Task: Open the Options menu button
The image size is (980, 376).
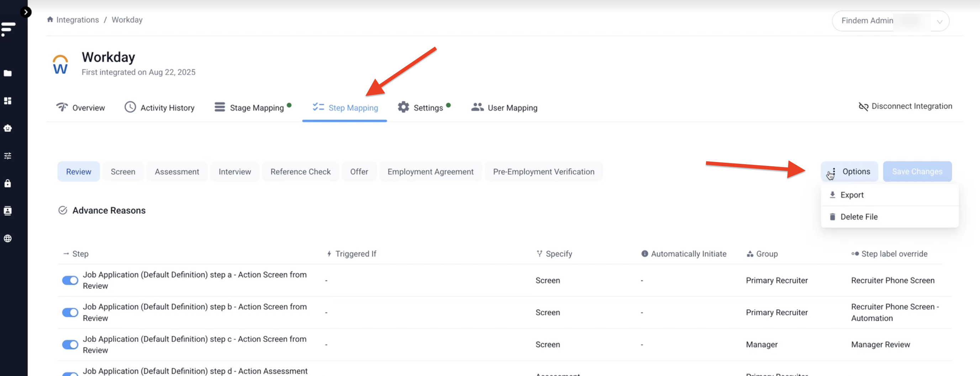Action: click(849, 172)
